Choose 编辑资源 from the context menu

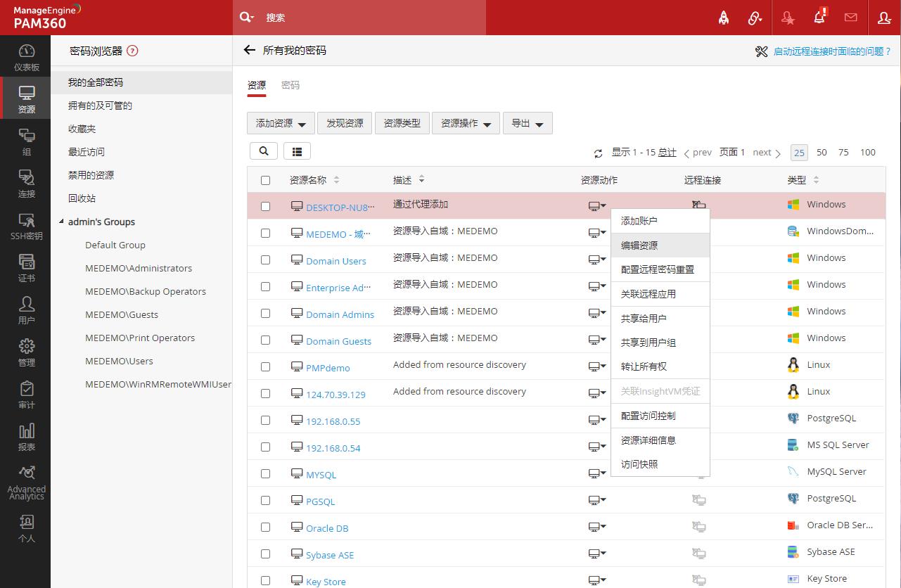(x=639, y=245)
